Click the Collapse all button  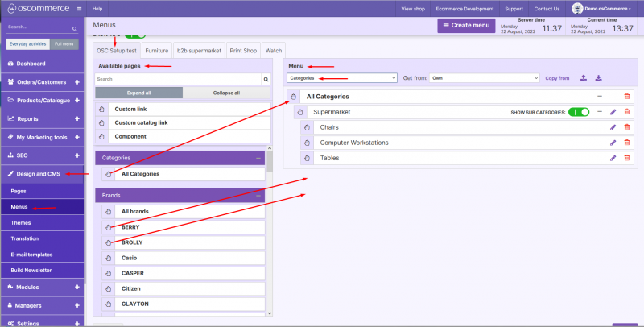point(226,93)
